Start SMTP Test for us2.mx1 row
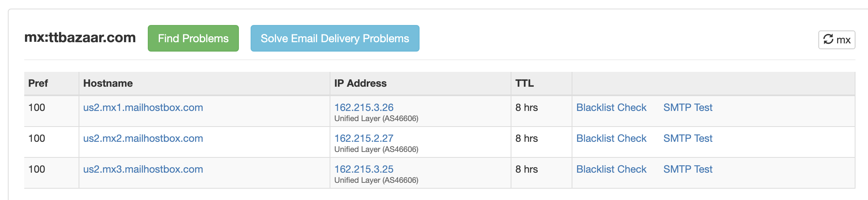868x200 pixels. (688, 107)
